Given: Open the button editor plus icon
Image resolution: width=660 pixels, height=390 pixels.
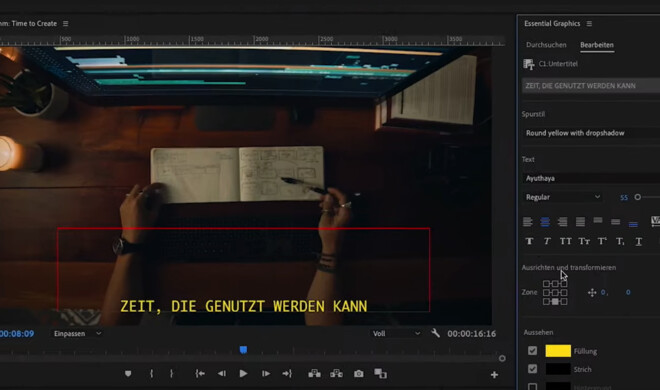Looking at the screenshot, I should click(x=494, y=374).
